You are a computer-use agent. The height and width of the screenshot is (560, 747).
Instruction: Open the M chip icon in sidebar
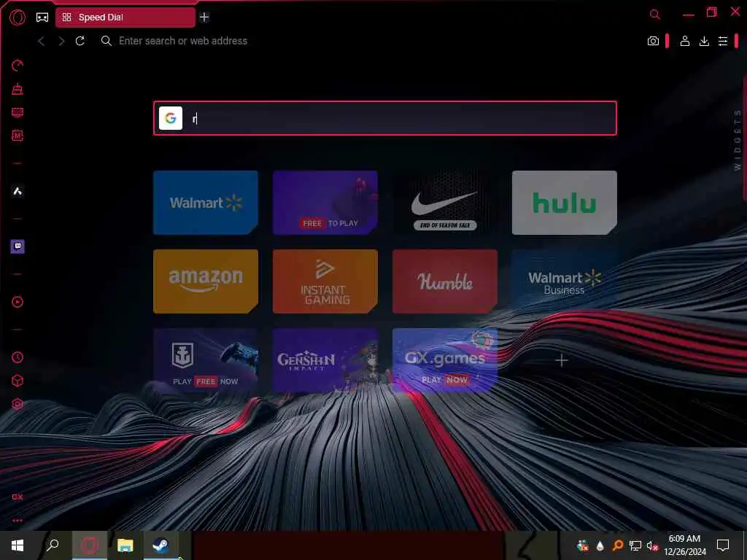click(18, 136)
